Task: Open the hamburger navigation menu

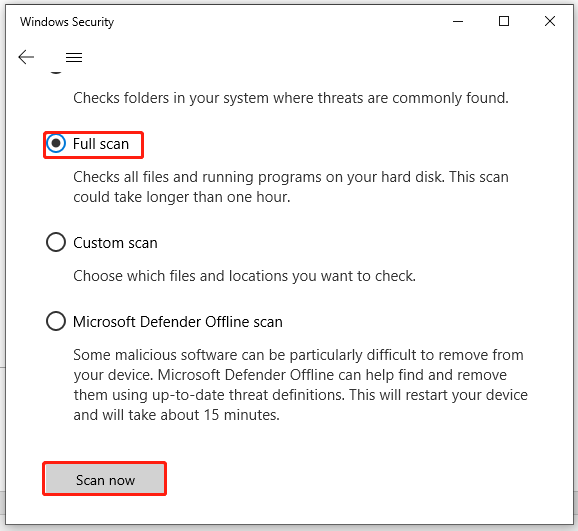Action: (74, 57)
